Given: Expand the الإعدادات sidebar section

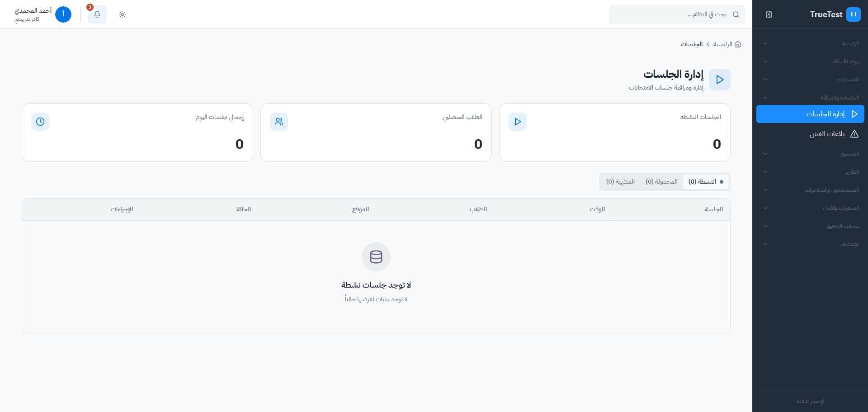Looking at the screenshot, I should pyautogui.click(x=810, y=244).
